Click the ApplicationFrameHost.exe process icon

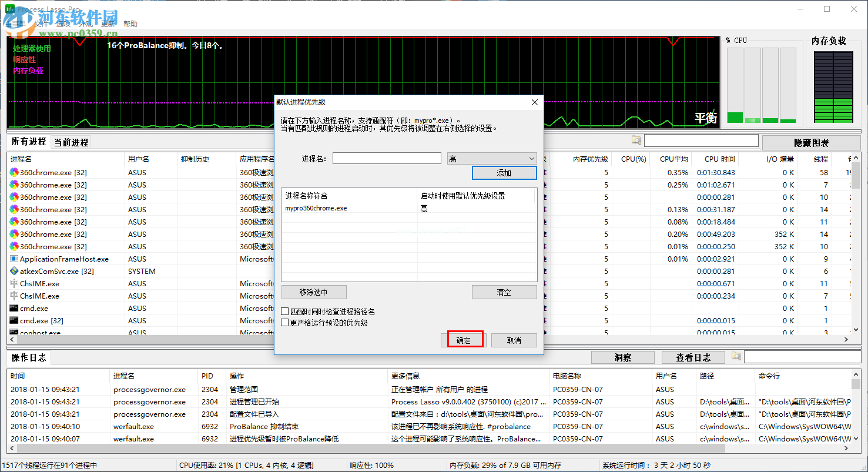(x=14, y=259)
